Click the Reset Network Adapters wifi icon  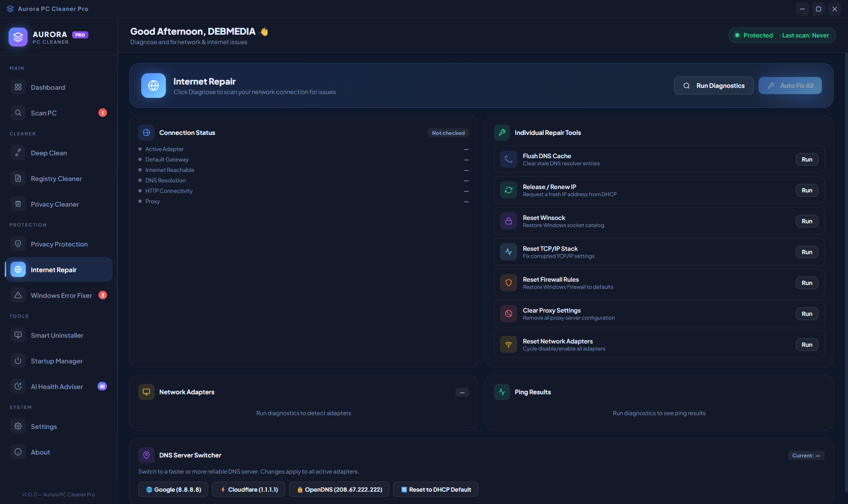coord(508,345)
